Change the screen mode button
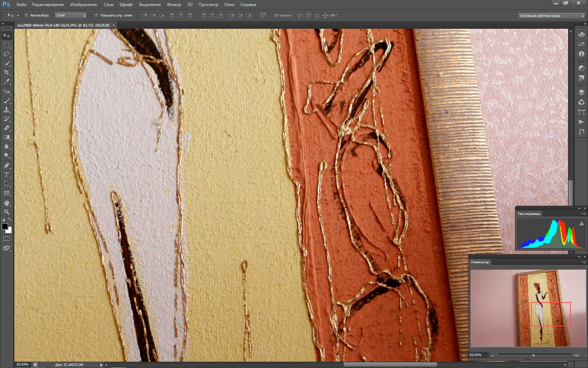This screenshot has height=368, width=588. pyautogui.click(x=7, y=248)
